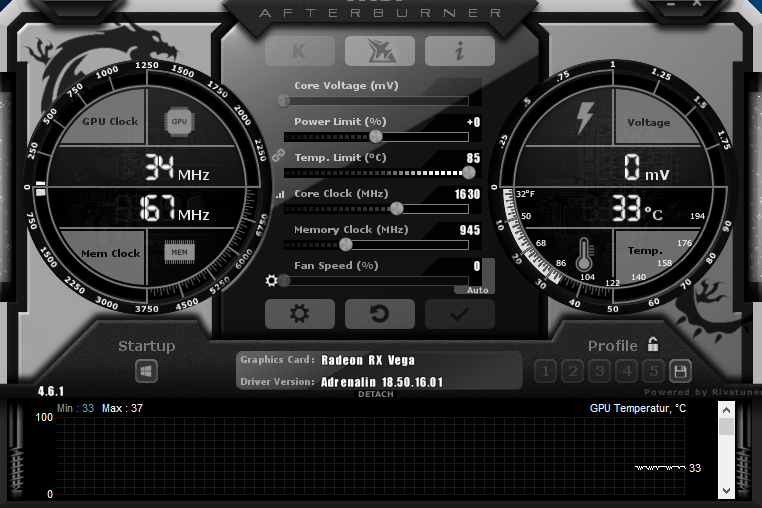Click the version number 4.6.1
This screenshot has height=508, width=762.
pos(51,391)
